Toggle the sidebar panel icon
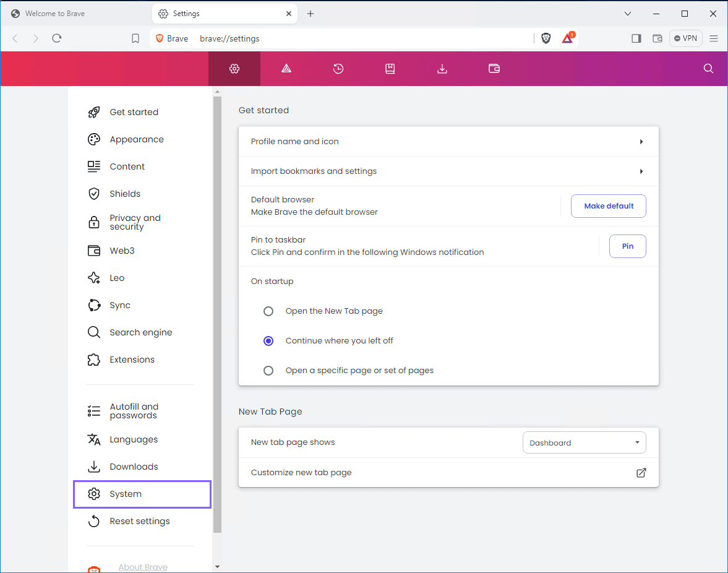Image resolution: width=728 pixels, height=573 pixels. (636, 38)
